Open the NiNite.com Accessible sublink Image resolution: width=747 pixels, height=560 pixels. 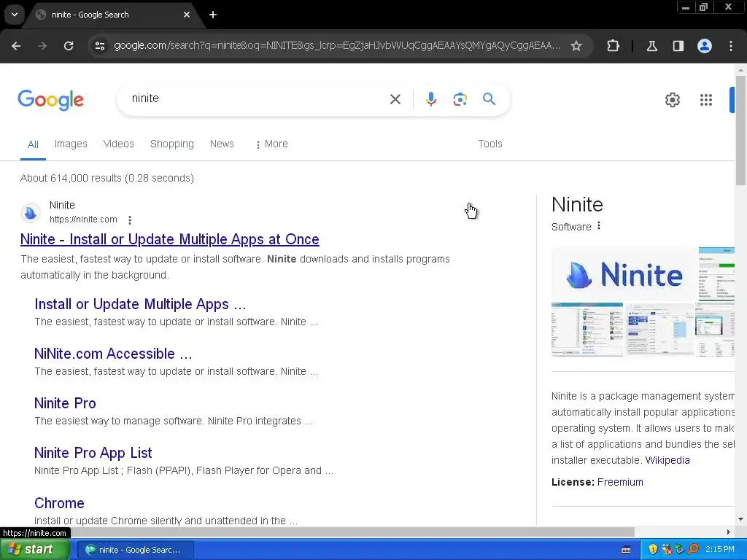[113, 354]
